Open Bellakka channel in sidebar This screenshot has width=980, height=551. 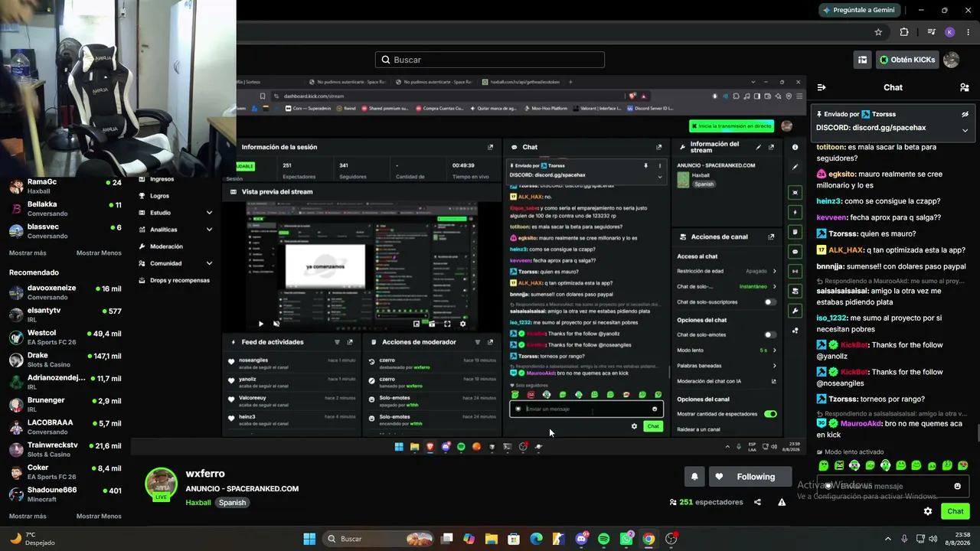[65, 208]
